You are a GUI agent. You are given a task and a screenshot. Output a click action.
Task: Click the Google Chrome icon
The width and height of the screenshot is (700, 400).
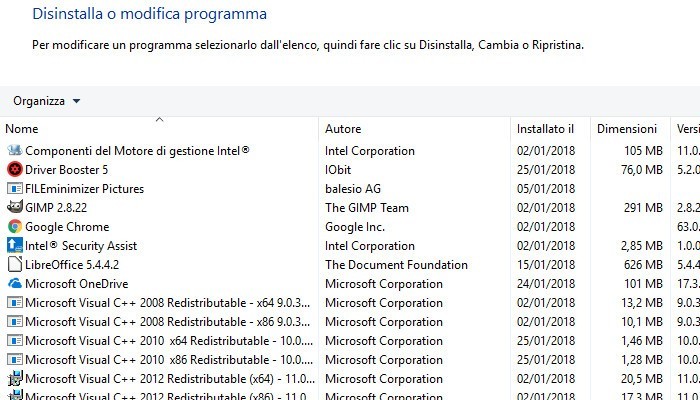(x=14, y=227)
